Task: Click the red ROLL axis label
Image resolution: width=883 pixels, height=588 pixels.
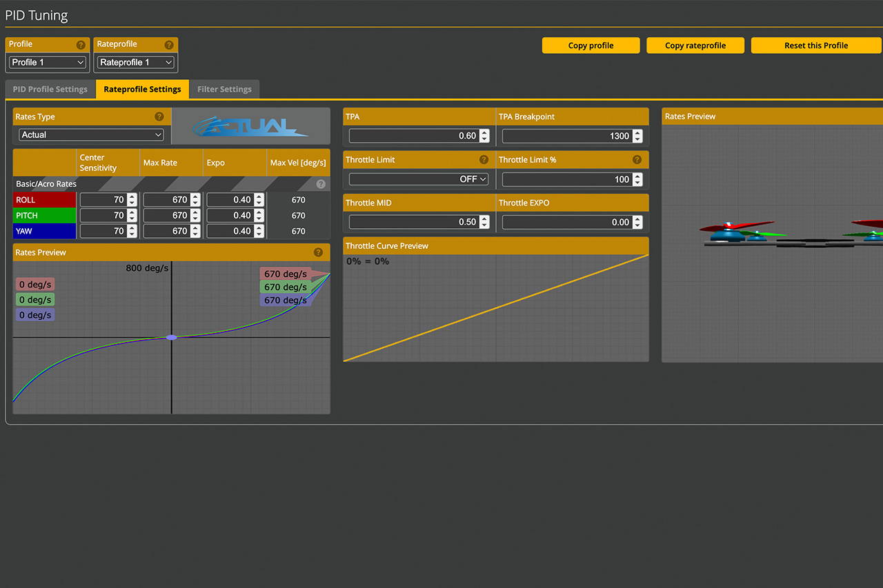Action: pyautogui.click(x=45, y=200)
